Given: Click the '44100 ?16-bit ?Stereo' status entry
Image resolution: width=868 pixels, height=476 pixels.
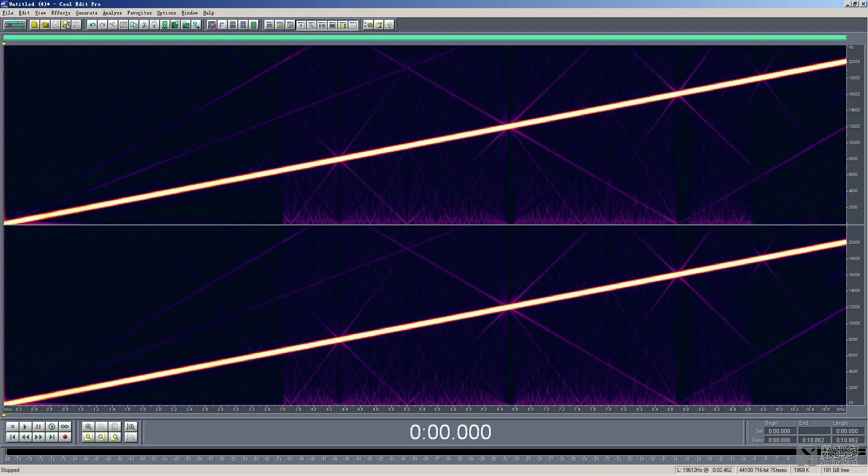Looking at the screenshot, I should 763,471.
